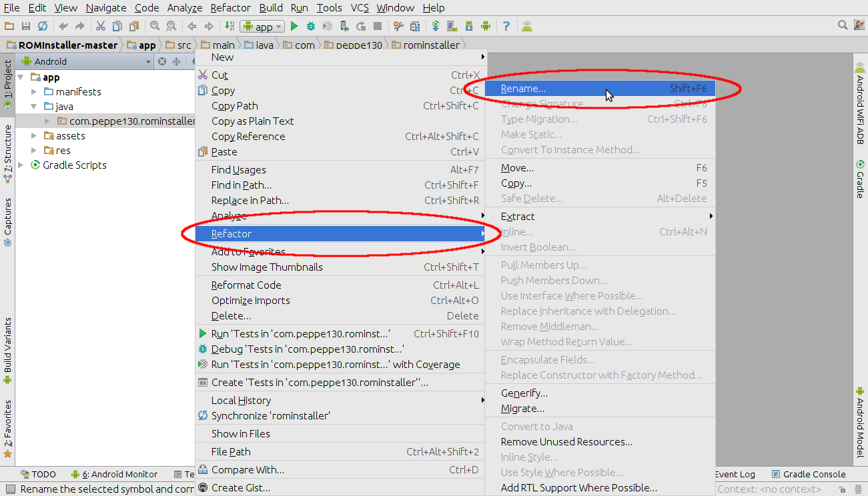Click the Copy toolbar icon
This screenshot has height=496, width=868.
[117, 26]
